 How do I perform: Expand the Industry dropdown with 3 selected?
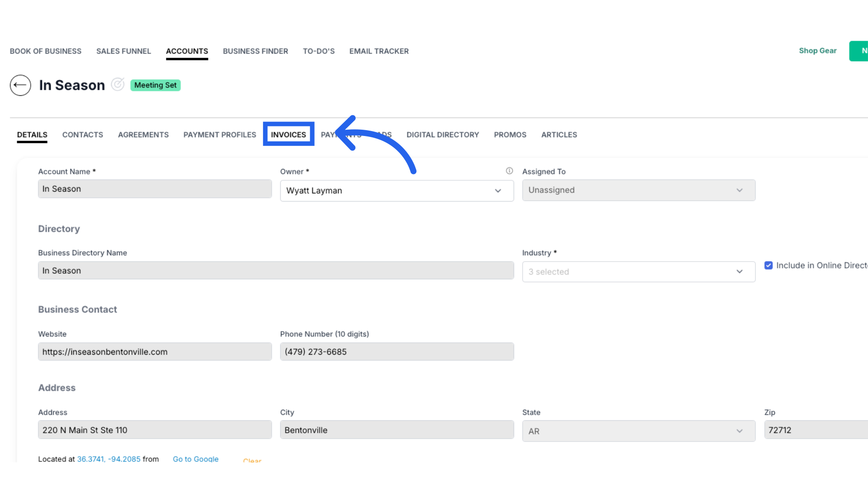click(x=639, y=272)
